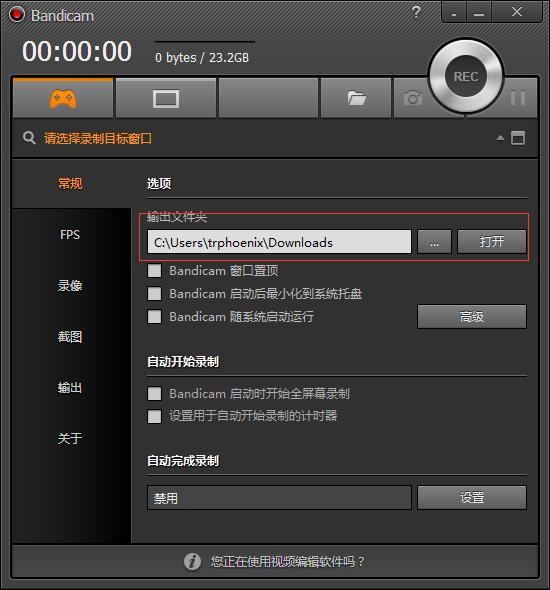Open the 关于 about tab
Image resolution: width=550 pixels, height=590 pixels.
point(70,438)
